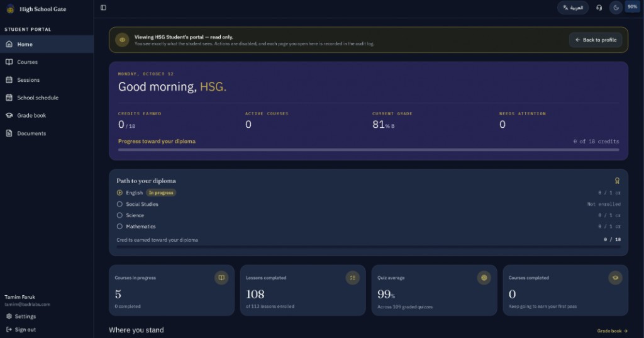Select the Science circle marker
This screenshot has height=338, width=644.
(x=119, y=215)
